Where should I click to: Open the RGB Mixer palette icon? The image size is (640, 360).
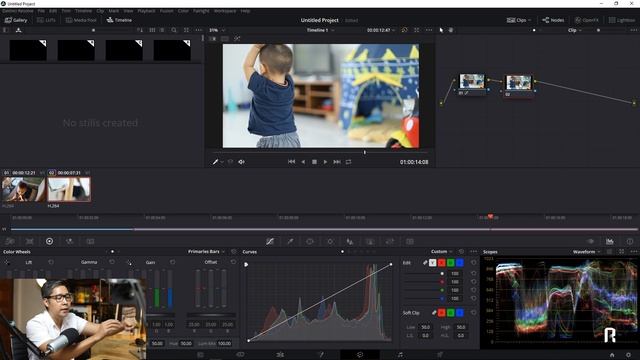69,241
